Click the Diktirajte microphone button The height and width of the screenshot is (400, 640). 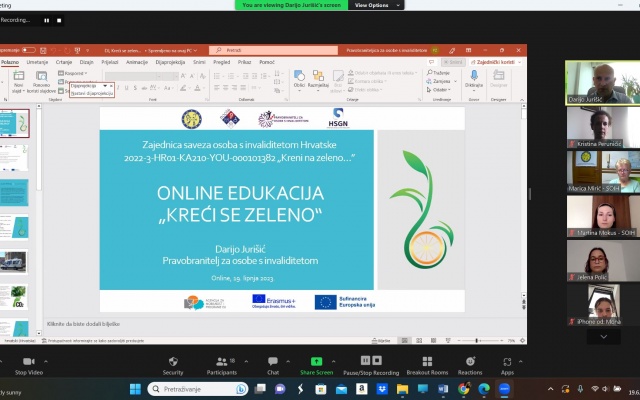[x=474, y=79]
